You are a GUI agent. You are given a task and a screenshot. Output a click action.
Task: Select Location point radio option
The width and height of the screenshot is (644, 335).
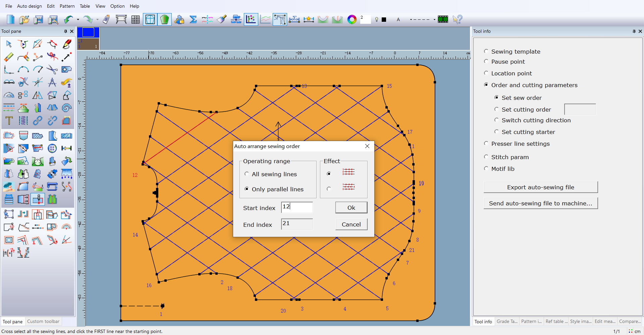[486, 73]
